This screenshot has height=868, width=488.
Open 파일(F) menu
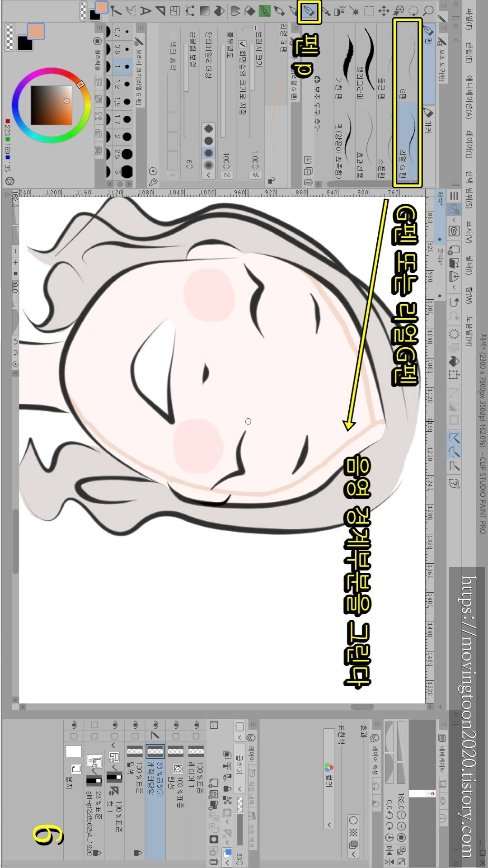tap(469, 18)
